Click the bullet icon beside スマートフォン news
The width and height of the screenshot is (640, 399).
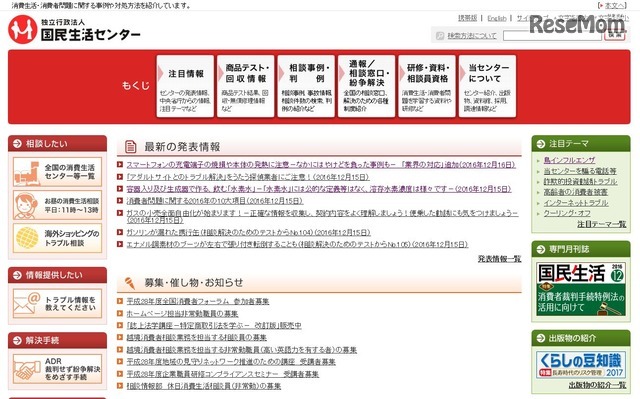click(x=120, y=165)
